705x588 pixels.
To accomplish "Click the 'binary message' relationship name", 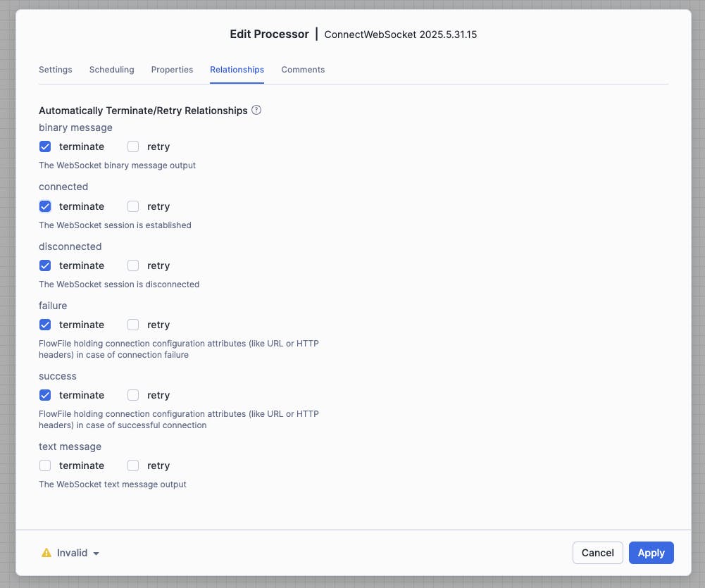I will (x=75, y=127).
